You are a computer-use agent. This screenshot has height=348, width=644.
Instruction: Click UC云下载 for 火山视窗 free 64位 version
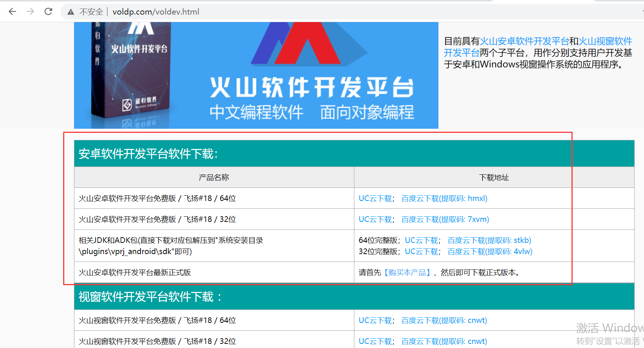[x=375, y=320]
